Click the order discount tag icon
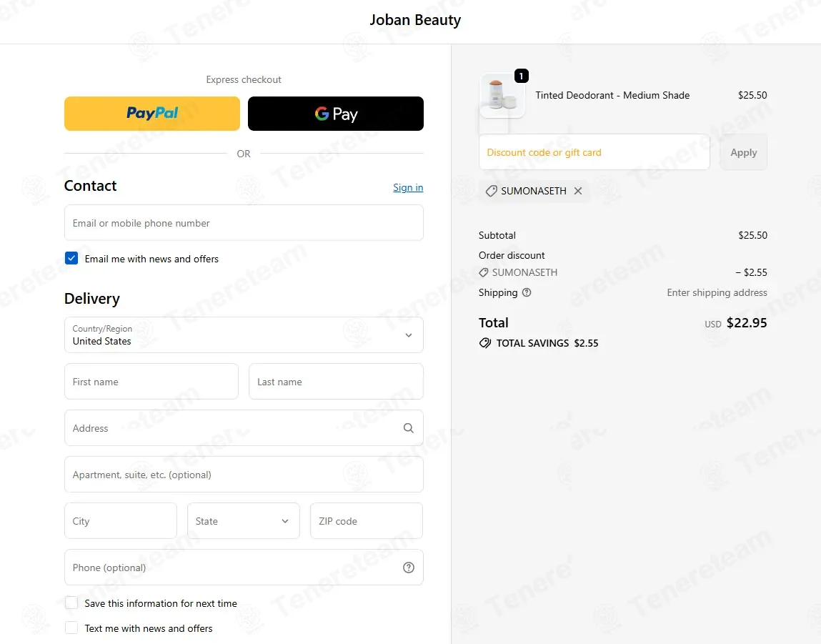Viewport: 821px width, 644px height. pyautogui.click(x=484, y=273)
